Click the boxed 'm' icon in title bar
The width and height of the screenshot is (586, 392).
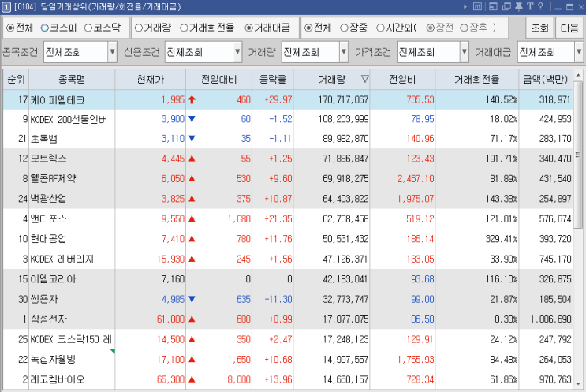(x=477, y=6)
